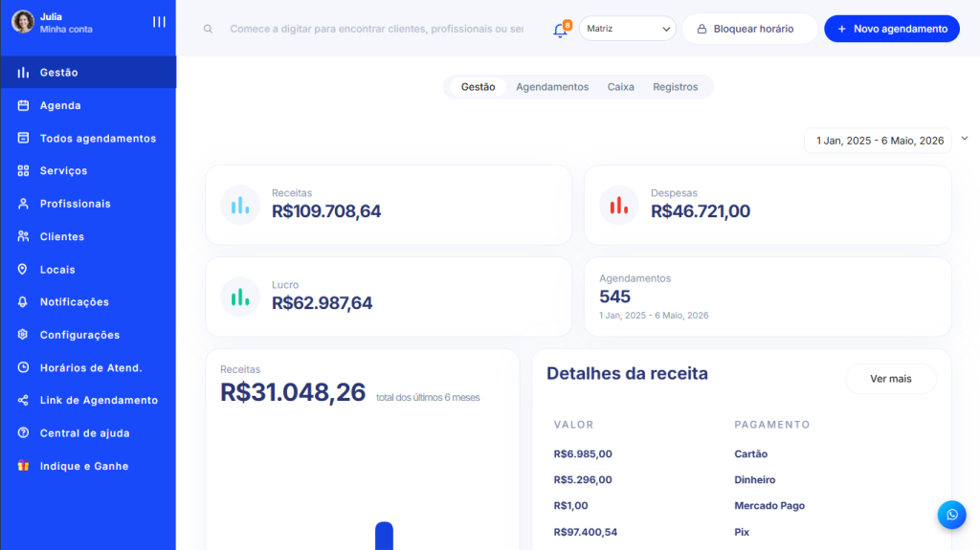Open the date range picker
Screen dimensions: 980x550
(x=879, y=141)
